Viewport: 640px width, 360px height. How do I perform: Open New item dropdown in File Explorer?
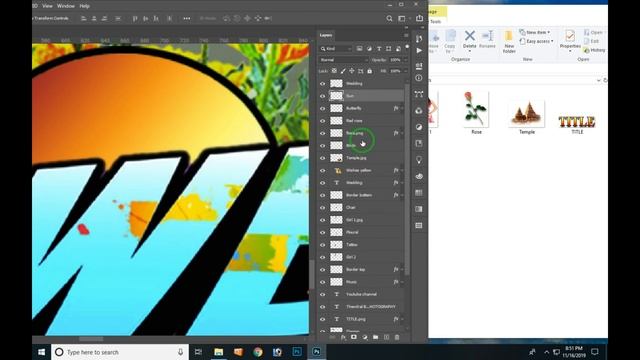point(535,32)
